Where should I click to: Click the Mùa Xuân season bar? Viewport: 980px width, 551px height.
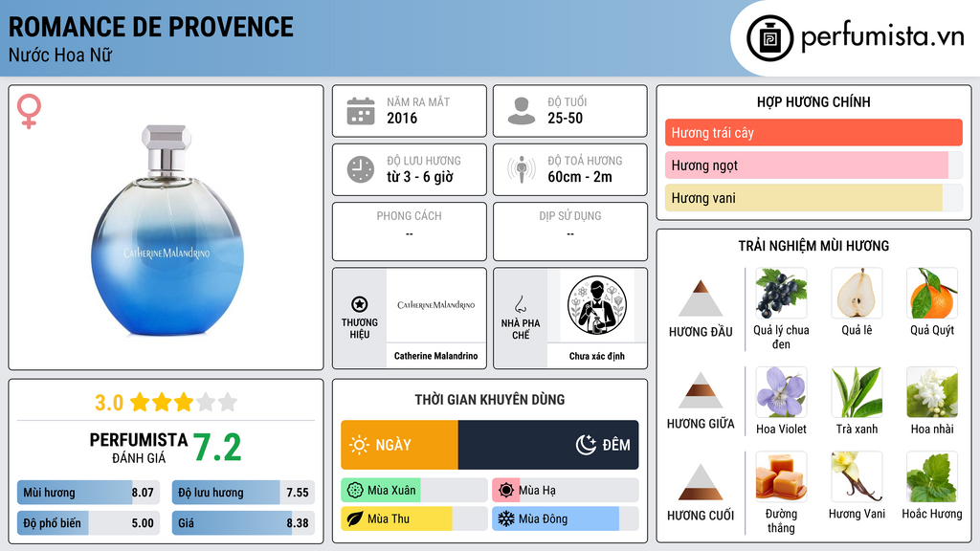tap(413, 491)
